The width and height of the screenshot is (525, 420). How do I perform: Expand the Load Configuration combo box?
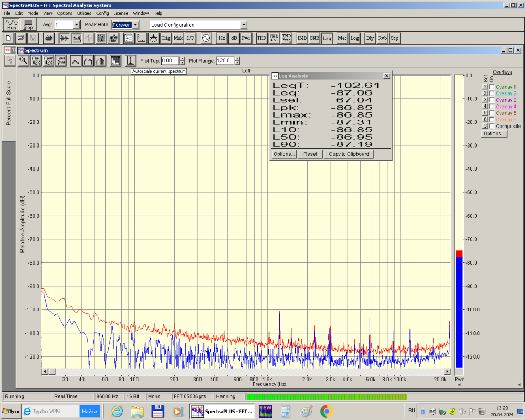click(x=244, y=25)
